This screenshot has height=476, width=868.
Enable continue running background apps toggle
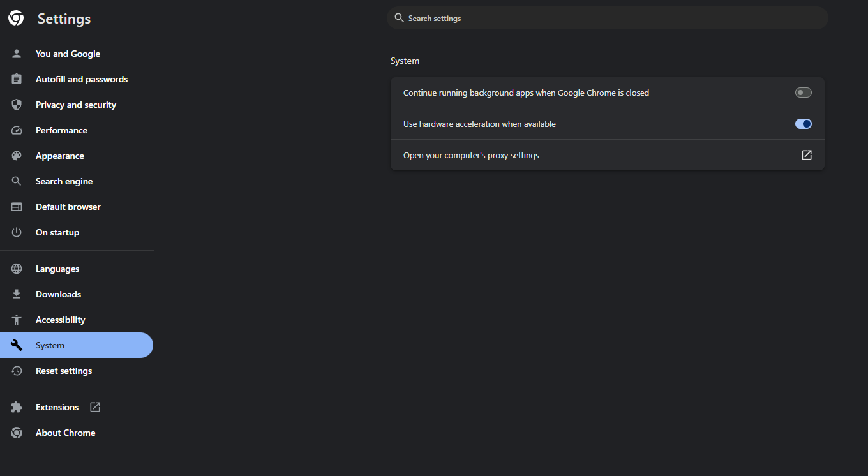(803, 93)
